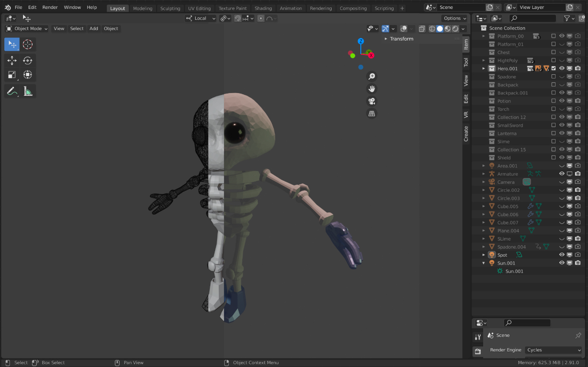
Task: Hide the Armature in viewport
Action: coord(562,174)
